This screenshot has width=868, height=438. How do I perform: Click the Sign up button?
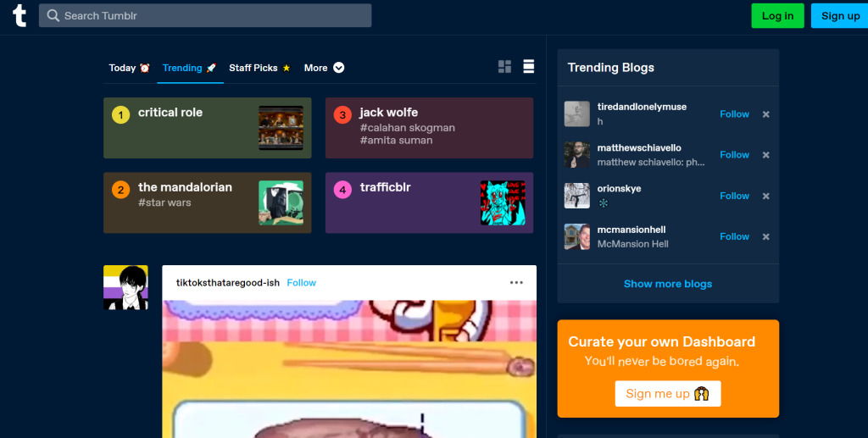tap(840, 15)
